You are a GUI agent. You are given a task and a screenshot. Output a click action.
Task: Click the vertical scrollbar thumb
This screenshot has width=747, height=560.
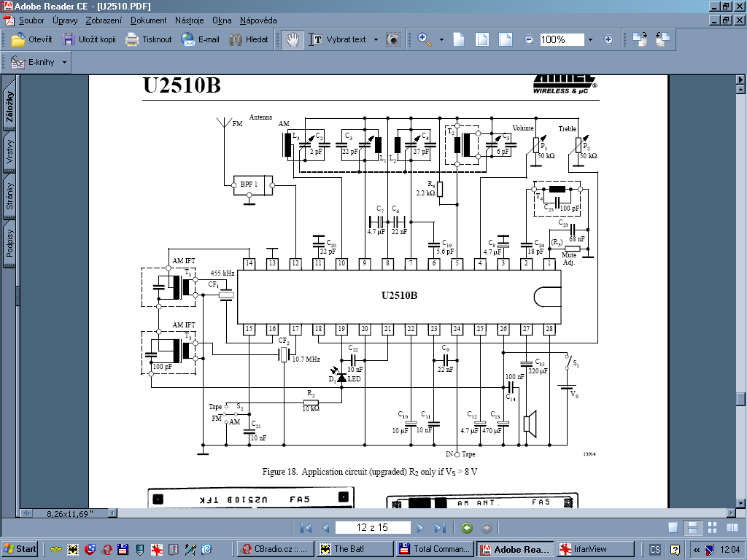point(740,399)
